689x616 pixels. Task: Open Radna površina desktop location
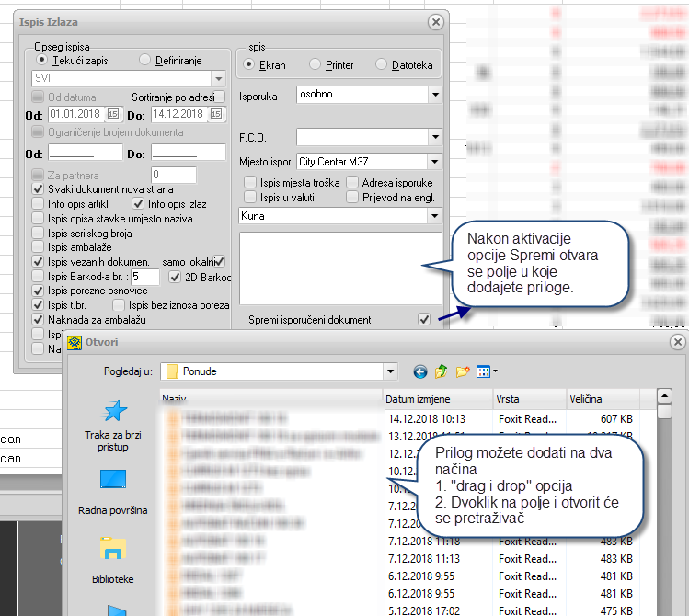(113, 492)
